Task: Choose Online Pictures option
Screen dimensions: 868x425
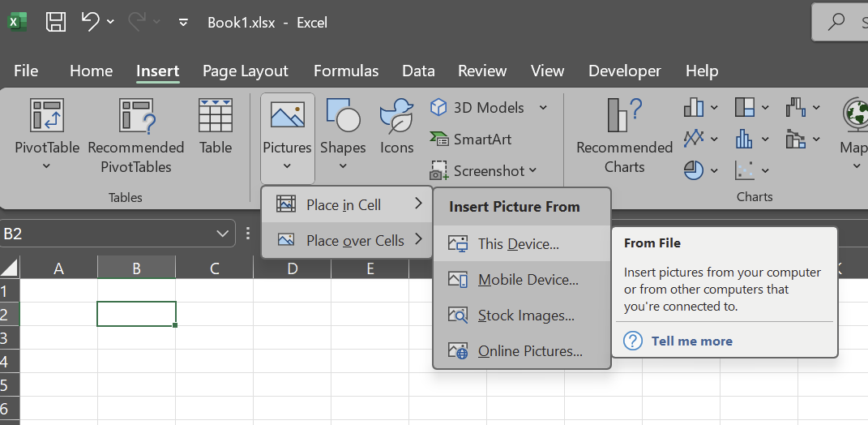Action: pyautogui.click(x=530, y=351)
